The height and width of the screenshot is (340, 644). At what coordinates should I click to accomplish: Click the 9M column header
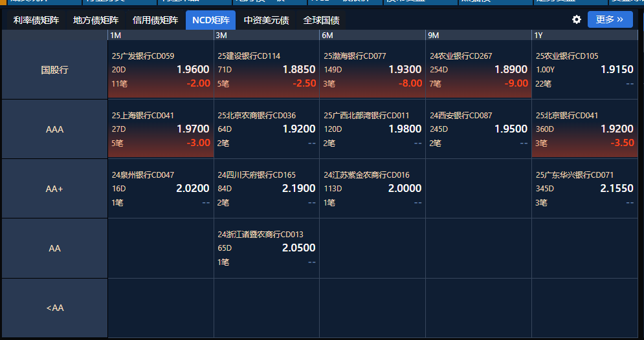(x=478, y=36)
